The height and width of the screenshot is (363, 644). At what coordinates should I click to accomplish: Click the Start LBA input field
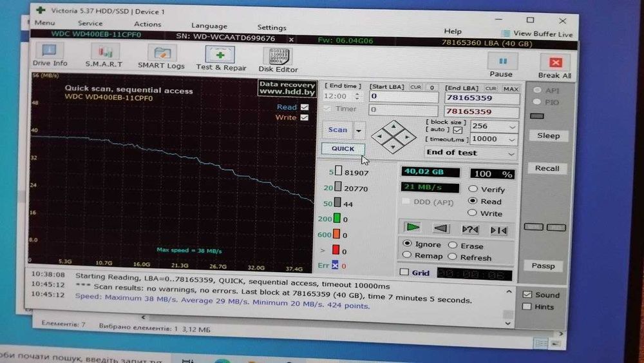click(x=403, y=97)
